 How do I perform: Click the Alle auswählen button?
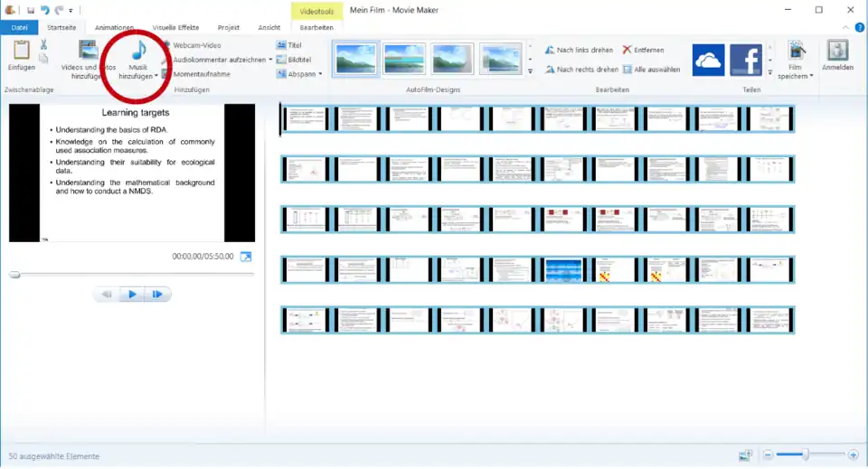tap(651, 69)
